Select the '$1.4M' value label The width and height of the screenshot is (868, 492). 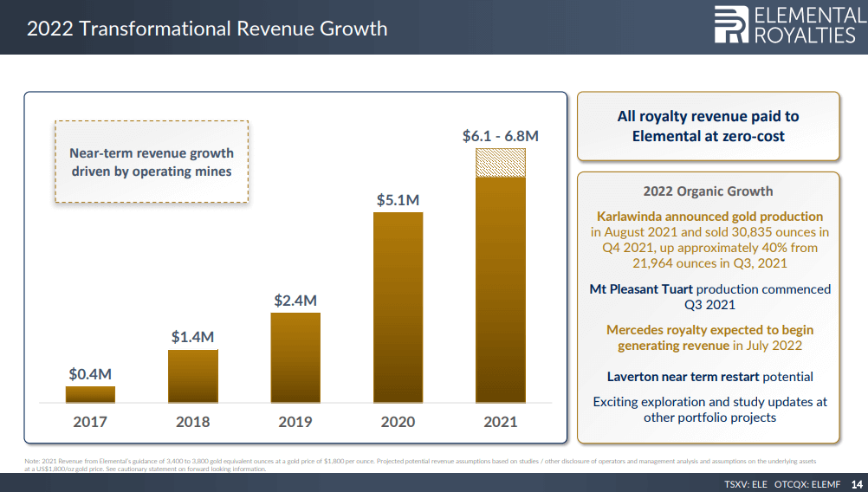[x=192, y=336]
